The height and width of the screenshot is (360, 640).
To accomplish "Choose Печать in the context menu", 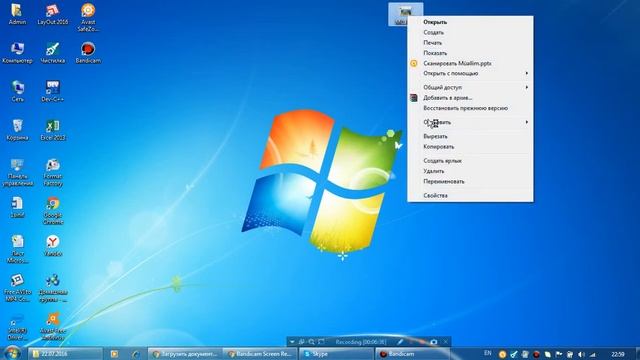I will (470, 42).
